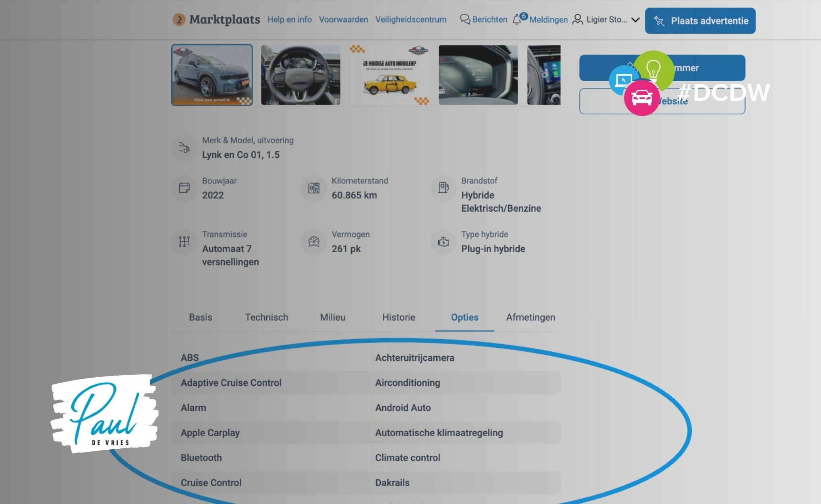Image resolution: width=821 pixels, height=504 pixels.
Task: Click the "Climate control" option
Action: (408, 458)
